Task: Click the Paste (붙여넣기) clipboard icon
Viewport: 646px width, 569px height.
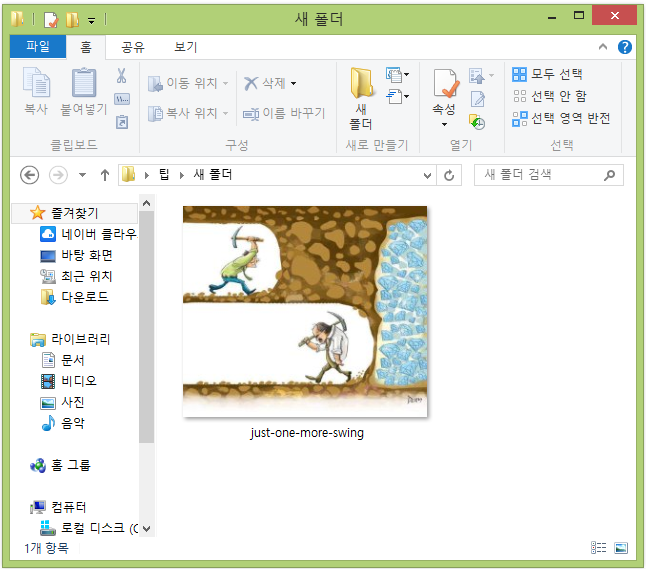Action: tap(84, 82)
